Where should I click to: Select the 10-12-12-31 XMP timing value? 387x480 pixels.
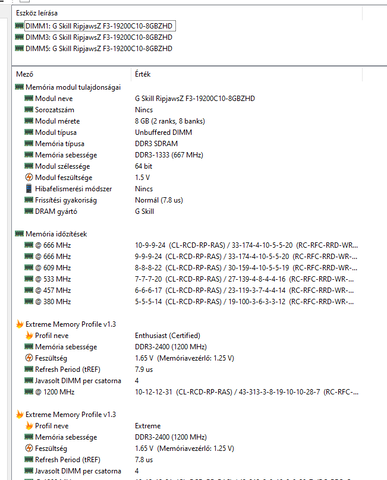click(x=247, y=392)
